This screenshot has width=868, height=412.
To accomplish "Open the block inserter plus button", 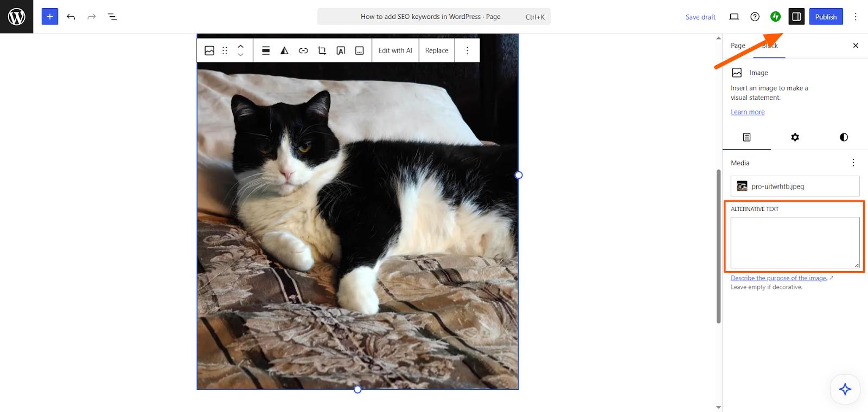I will (x=50, y=17).
